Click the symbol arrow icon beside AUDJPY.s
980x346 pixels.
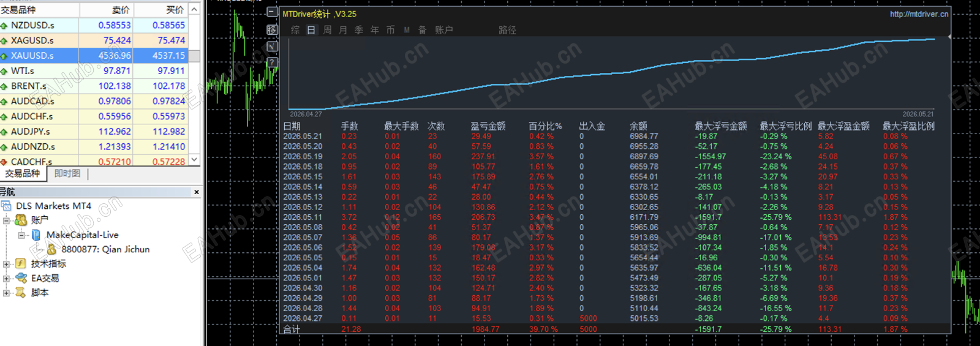pos(4,132)
